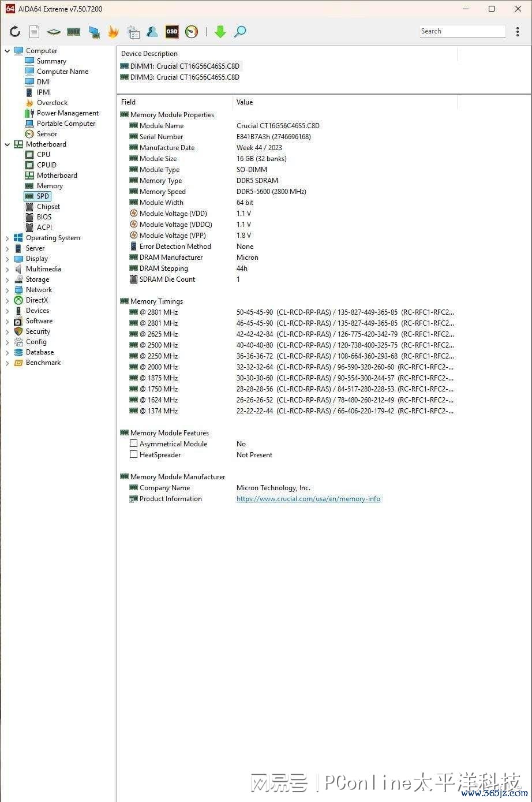The height and width of the screenshot is (802, 532).
Task: Click the Config category icon
Action: [x=18, y=342]
